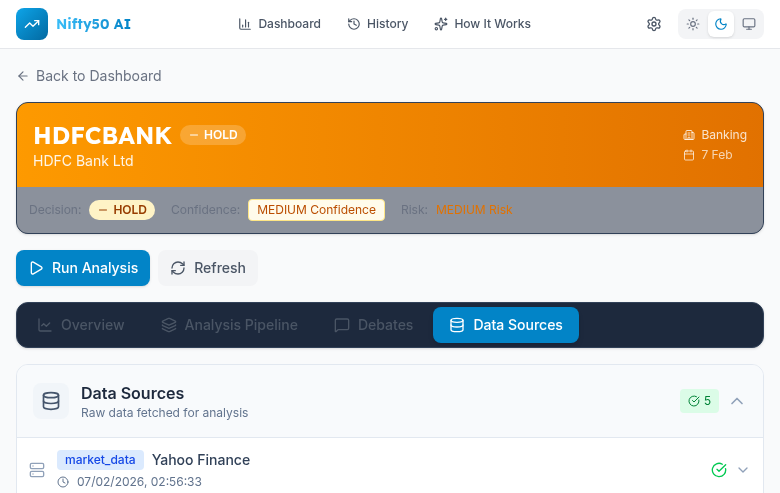The image size is (780, 493).
Task: Click the Refresh button
Action: point(208,268)
